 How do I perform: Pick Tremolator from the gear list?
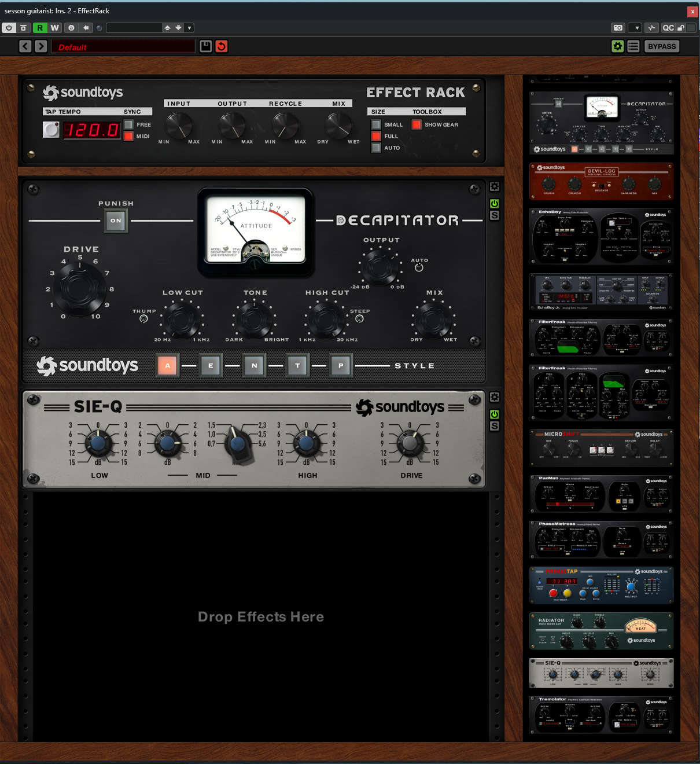pos(602,715)
